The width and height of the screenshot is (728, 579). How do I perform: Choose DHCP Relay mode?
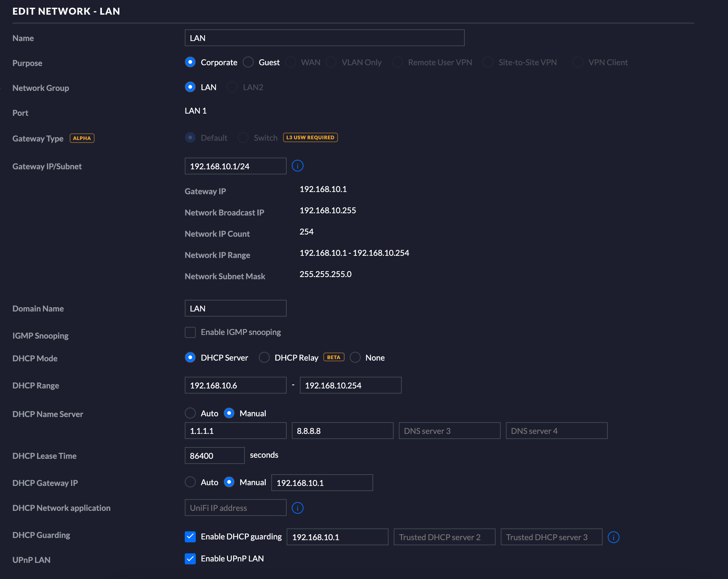click(x=264, y=358)
